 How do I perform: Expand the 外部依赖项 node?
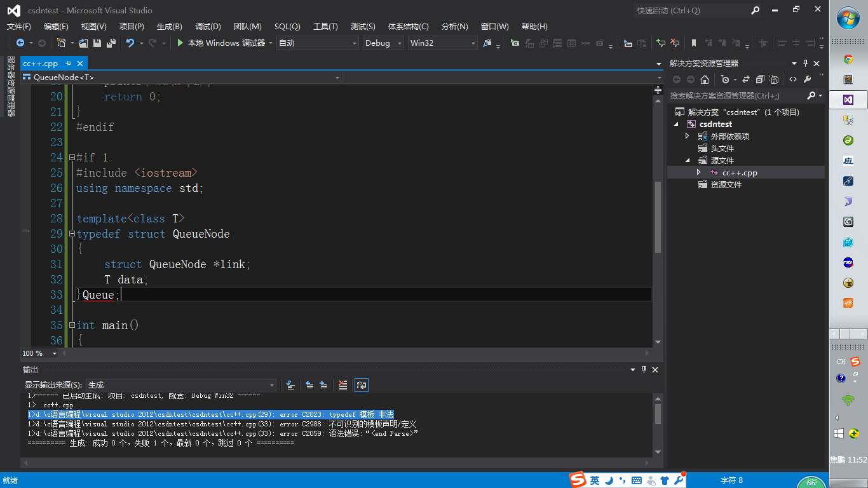click(688, 136)
